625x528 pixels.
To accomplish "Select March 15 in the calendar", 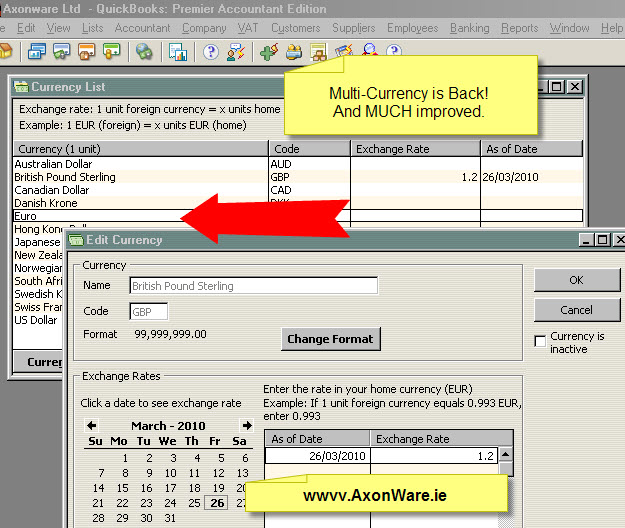I will click(122, 488).
